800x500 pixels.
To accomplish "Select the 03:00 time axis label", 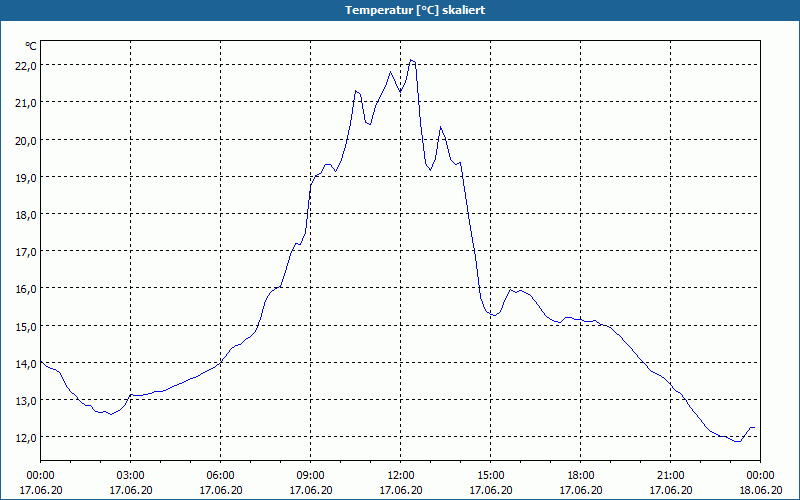I will point(131,476).
